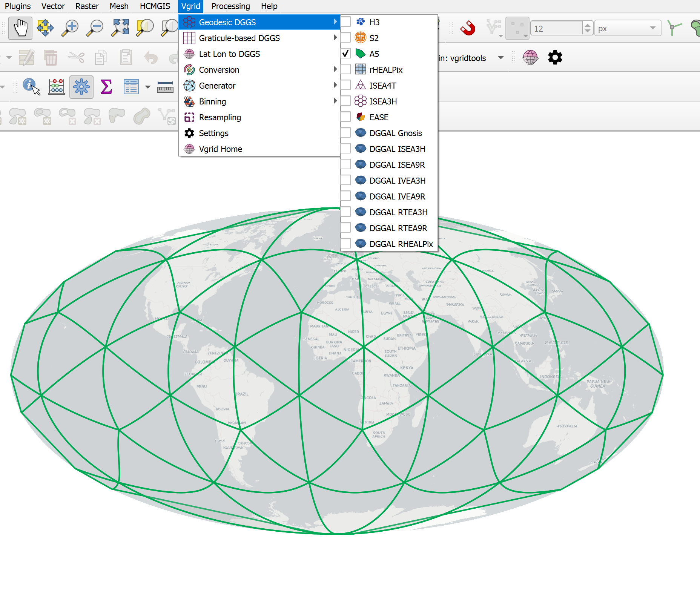Select DGGAL RTEA9R grid entry
700x589 pixels.
click(x=389, y=228)
